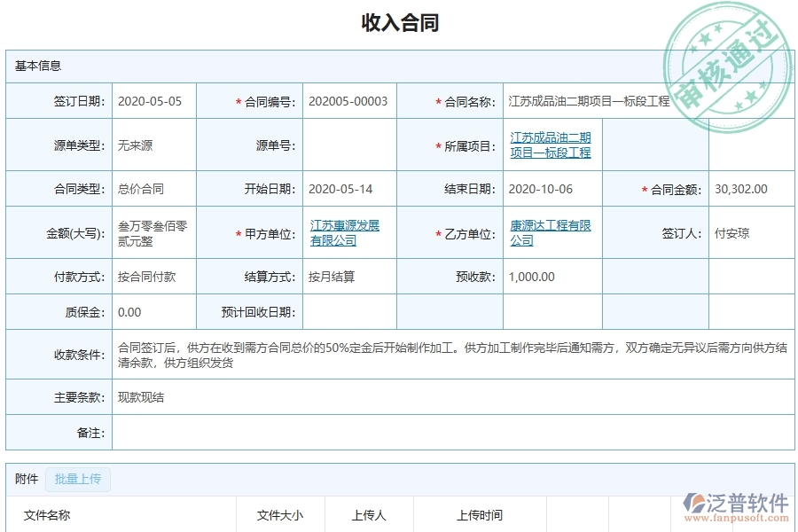Select the 签订日期 date field
Viewport: 798px width, 532px height.
151,101
